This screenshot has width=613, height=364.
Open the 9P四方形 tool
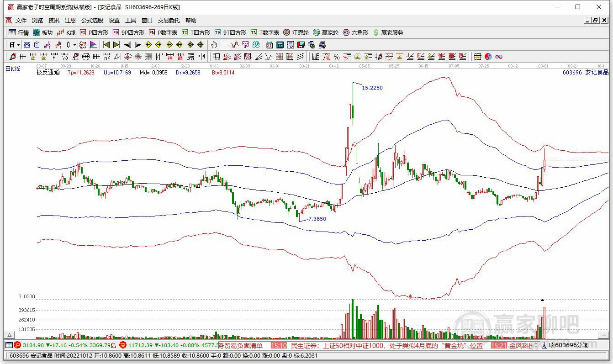[x=128, y=32]
